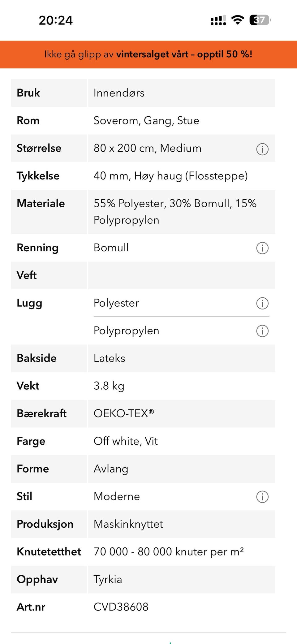This screenshot has height=644, width=297.
Task: Open the Stil Moderne info icon
Action: pos(262,497)
